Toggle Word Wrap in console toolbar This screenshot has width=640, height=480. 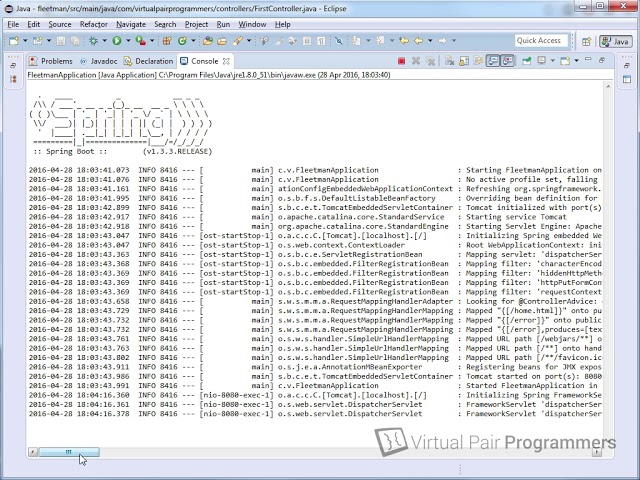tap(478, 61)
